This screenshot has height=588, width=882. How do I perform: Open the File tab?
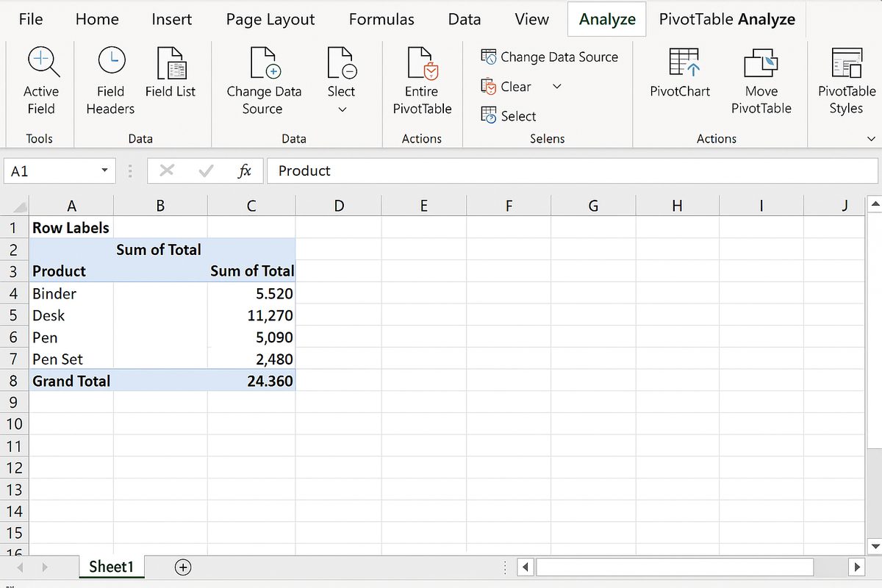pyautogui.click(x=31, y=19)
